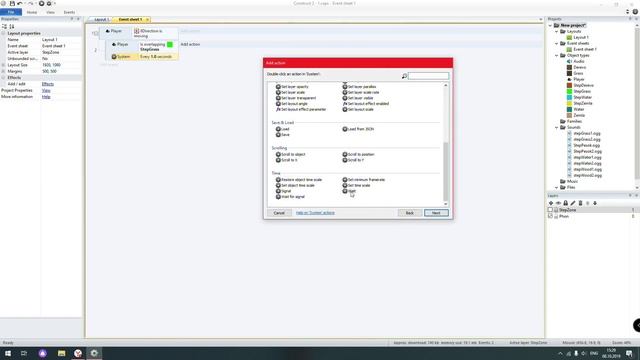Open the notification center on the taskbar

(x=629, y=353)
